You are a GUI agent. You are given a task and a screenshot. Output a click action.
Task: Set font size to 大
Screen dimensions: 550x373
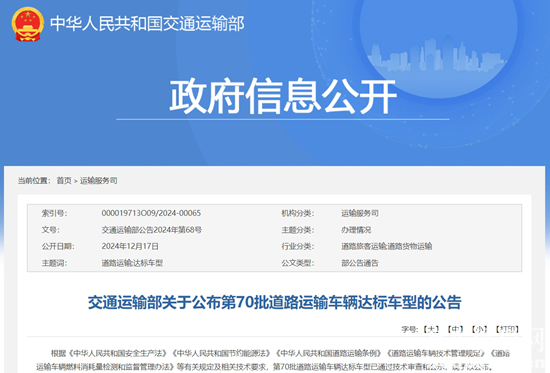pyautogui.click(x=431, y=329)
